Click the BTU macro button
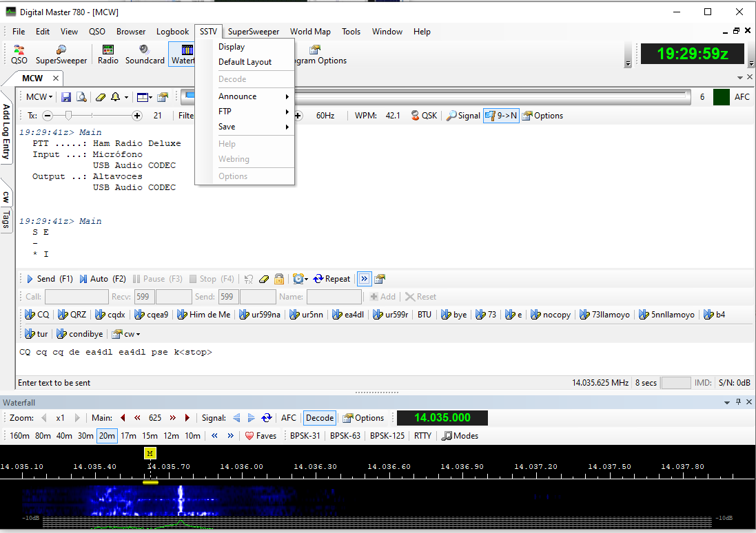This screenshot has height=533, width=756. 425,315
